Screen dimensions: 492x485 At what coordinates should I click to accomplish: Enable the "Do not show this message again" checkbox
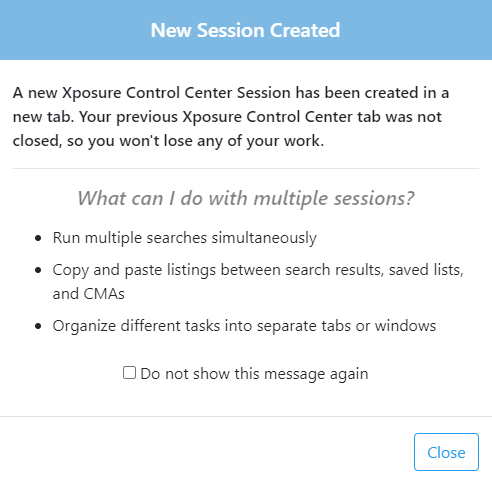click(129, 373)
